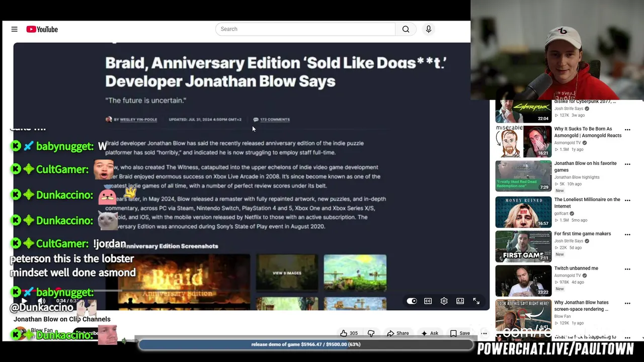Open options for 'Why It Sucks To Be Born As Asmongold'

tap(627, 130)
